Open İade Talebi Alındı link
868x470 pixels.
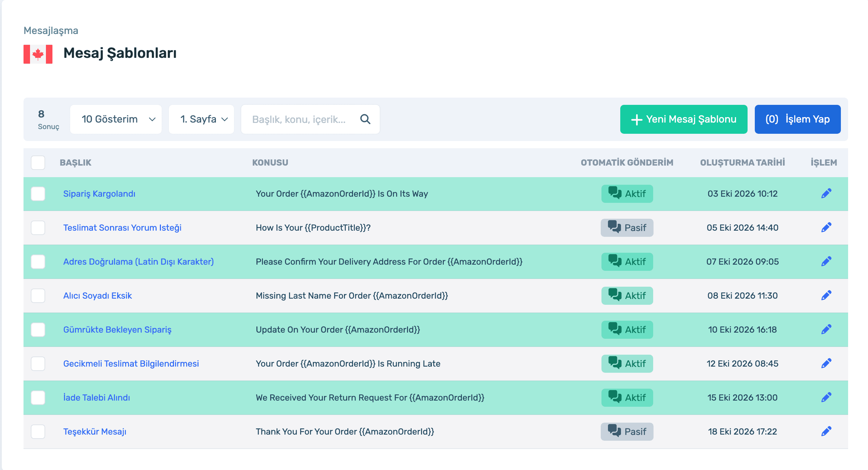(97, 398)
